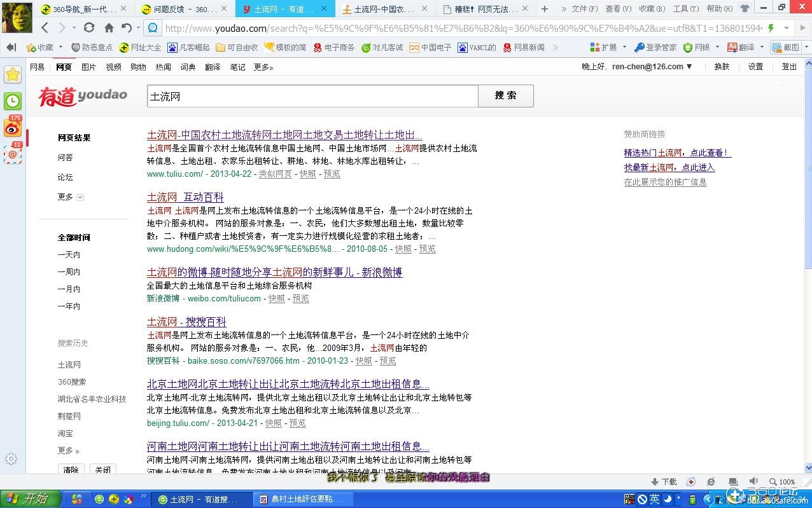Select the 图片 search category
This screenshot has height=508, width=812.
pos(88,67)
